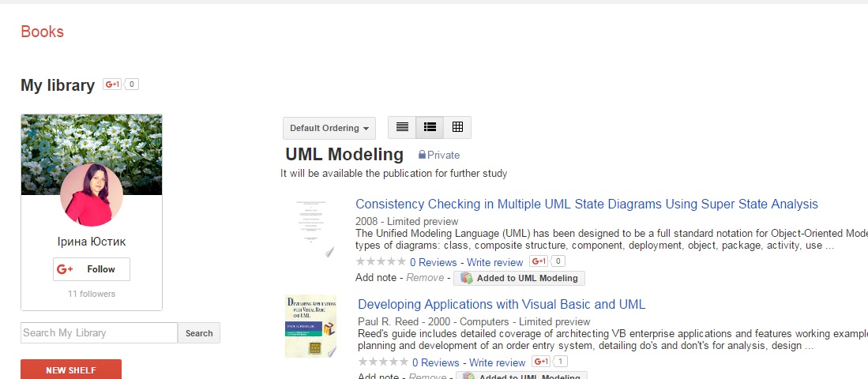Click the shelf description 'It will be available the publication'
The image size is (868, 379).
point(393,174)
